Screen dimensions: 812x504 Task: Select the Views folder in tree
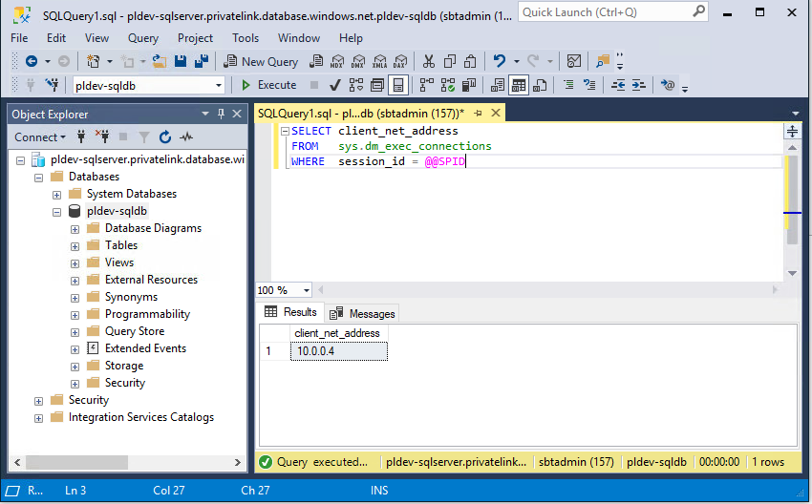click(x=119, y=262)
